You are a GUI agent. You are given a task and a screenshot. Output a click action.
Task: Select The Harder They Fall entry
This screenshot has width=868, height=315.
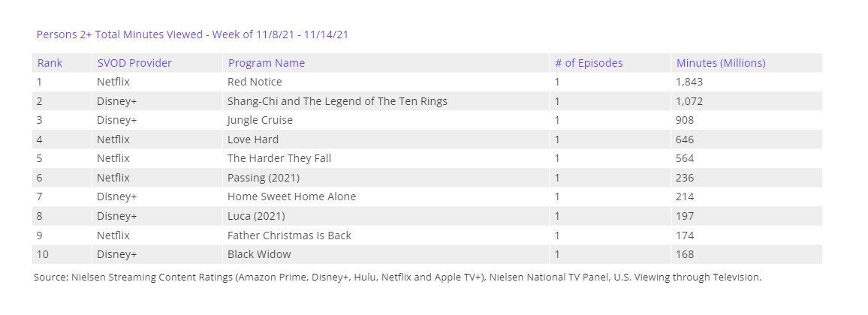click(279, 158)
